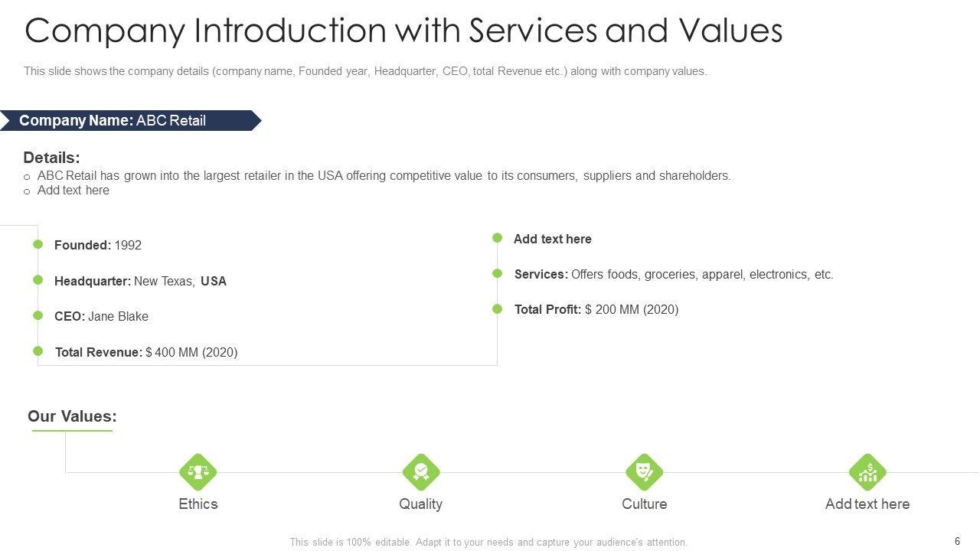The height and width of the screenshot is (551, 980).
Task: Select the slide number 6
Action: pyautogui.click(x=957, y=541)
